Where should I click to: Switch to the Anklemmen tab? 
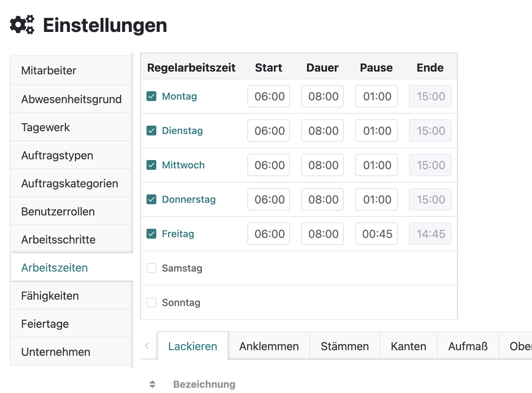(x=269, y=346)
